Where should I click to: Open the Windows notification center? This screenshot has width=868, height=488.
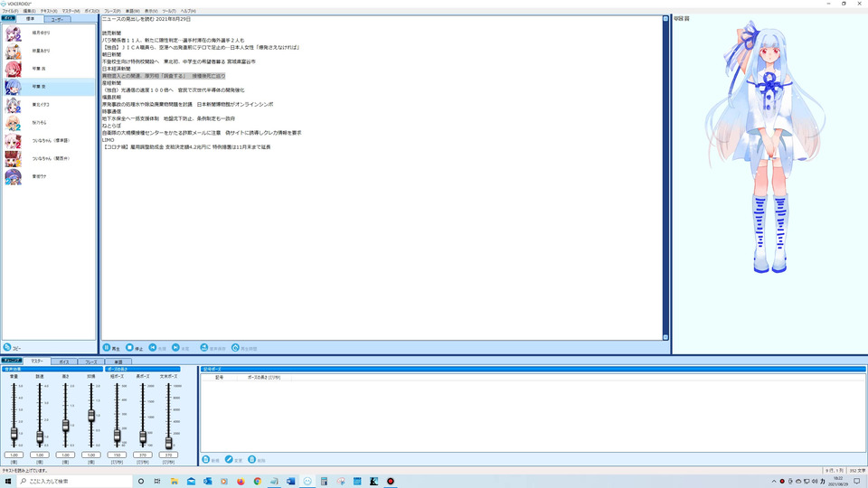857,482
